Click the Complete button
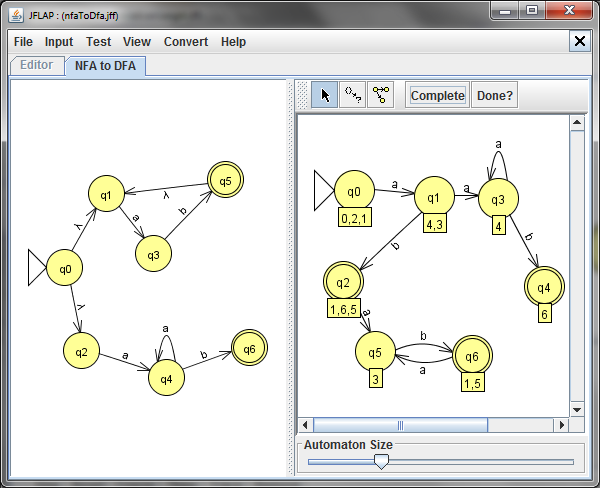Image resolution: width=600 pixels, height=488 pixels. coord(438,95)
